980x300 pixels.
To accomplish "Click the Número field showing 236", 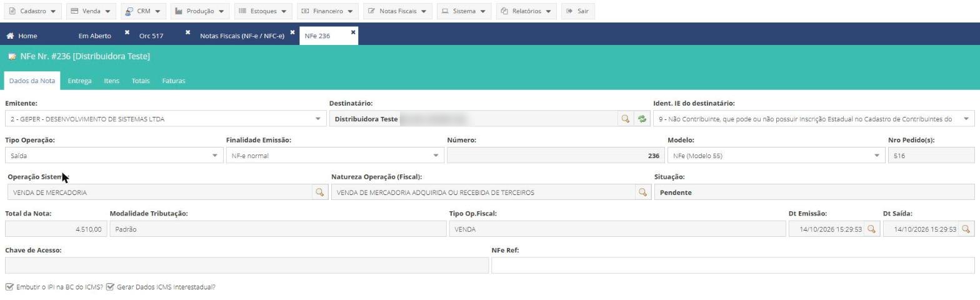I will coord(556,156).
